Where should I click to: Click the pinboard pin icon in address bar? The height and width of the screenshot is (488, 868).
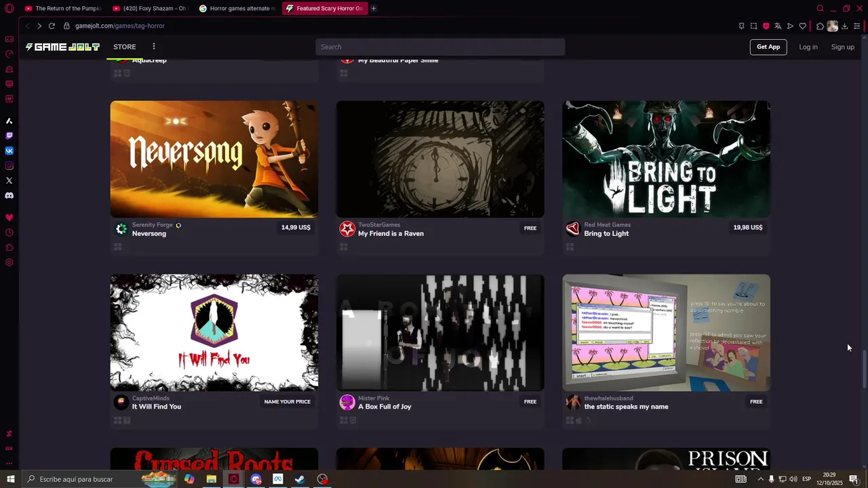point(741,26)
